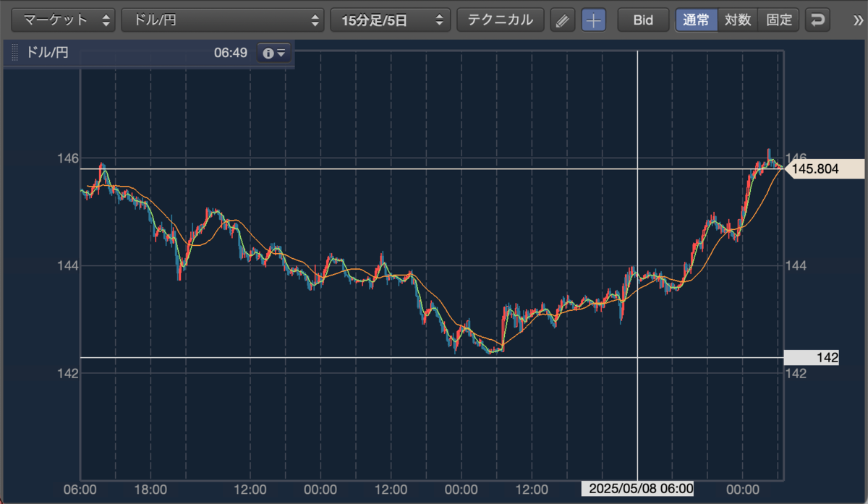The height and width of the screenshot is (504, 868).
Task: Expand the toolbar overflow chevrons
Action: click(858, 20)
